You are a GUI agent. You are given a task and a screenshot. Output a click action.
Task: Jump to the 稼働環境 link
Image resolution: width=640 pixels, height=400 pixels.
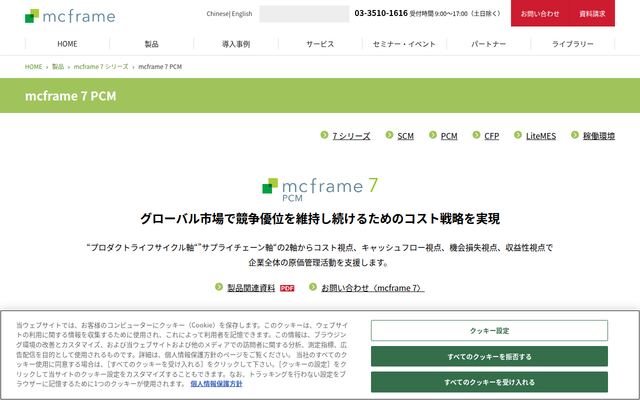pyautogui.click(x=599, y=136)
